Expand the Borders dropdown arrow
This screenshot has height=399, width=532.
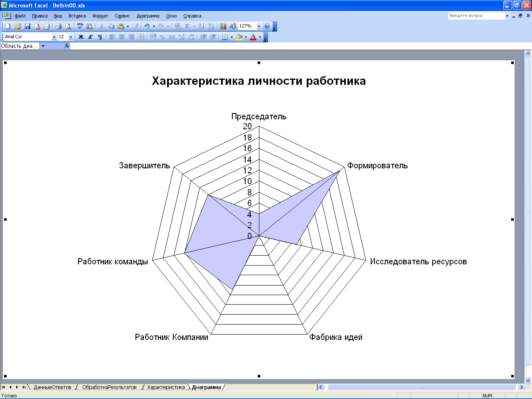click(232, 37)
